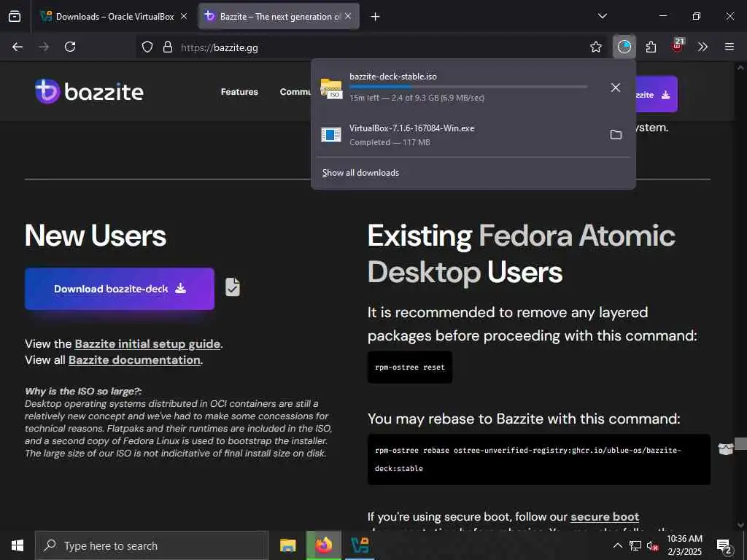Follow the secure boot link

click(605, 517)
